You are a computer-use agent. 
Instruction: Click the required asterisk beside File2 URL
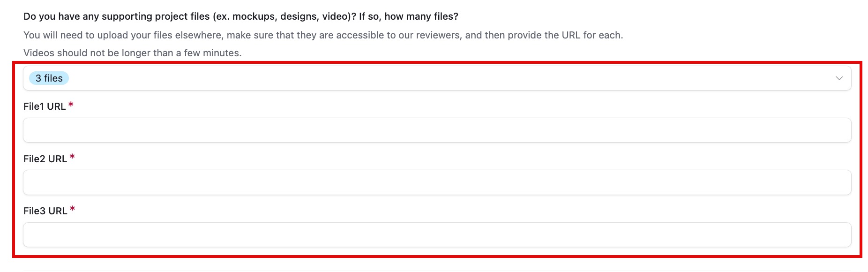[72, 158]
